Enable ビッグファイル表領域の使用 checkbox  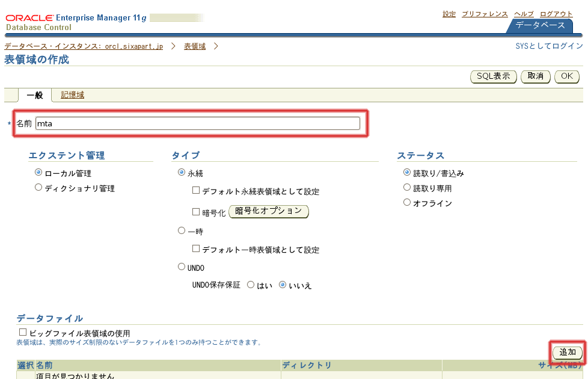coord(23,332)
